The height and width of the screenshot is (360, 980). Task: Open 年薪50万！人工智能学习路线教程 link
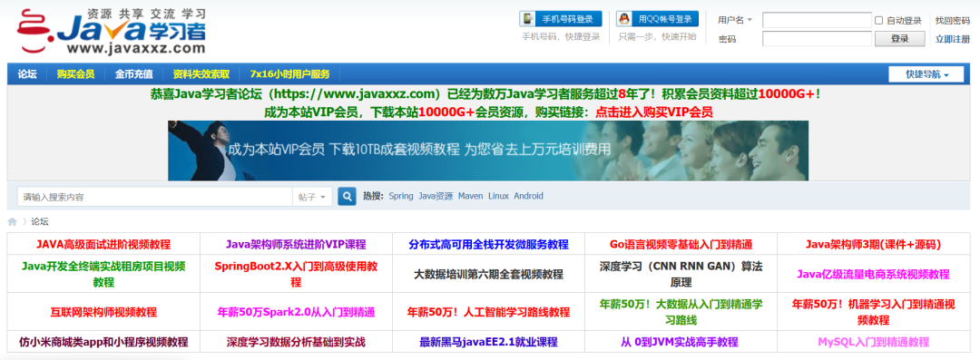(x=489, y=312)
